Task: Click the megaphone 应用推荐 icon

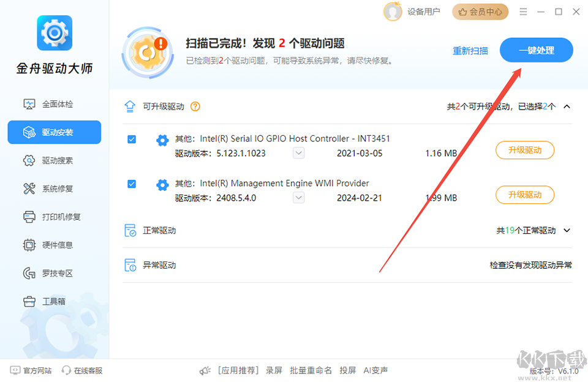Action: (x=205, y=371)
